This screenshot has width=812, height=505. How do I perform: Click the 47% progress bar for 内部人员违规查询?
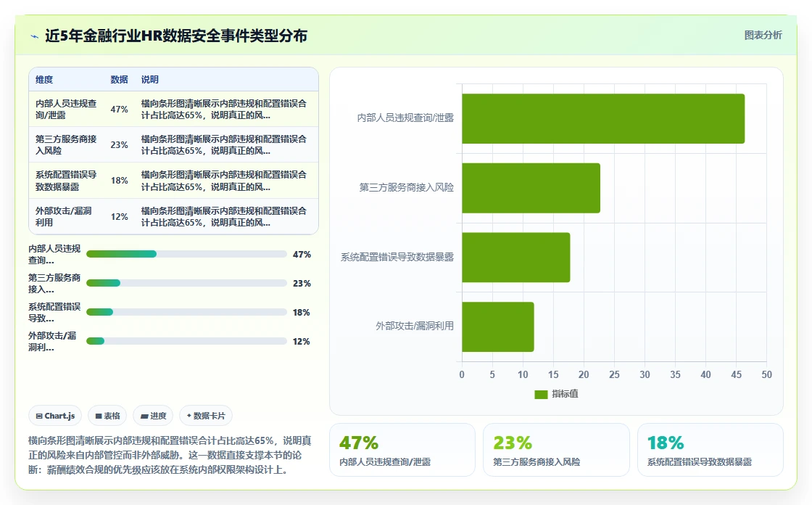tap(186, 254)
